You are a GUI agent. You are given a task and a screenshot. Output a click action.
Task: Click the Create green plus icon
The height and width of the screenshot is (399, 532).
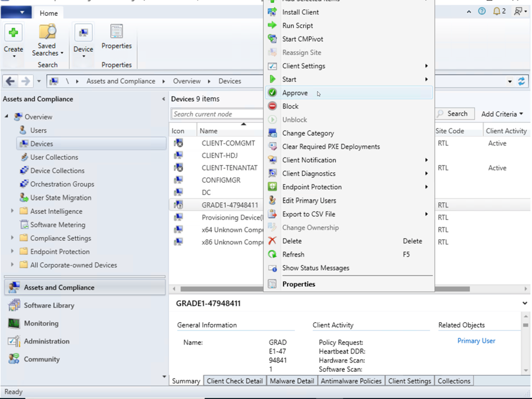[13, 33]
